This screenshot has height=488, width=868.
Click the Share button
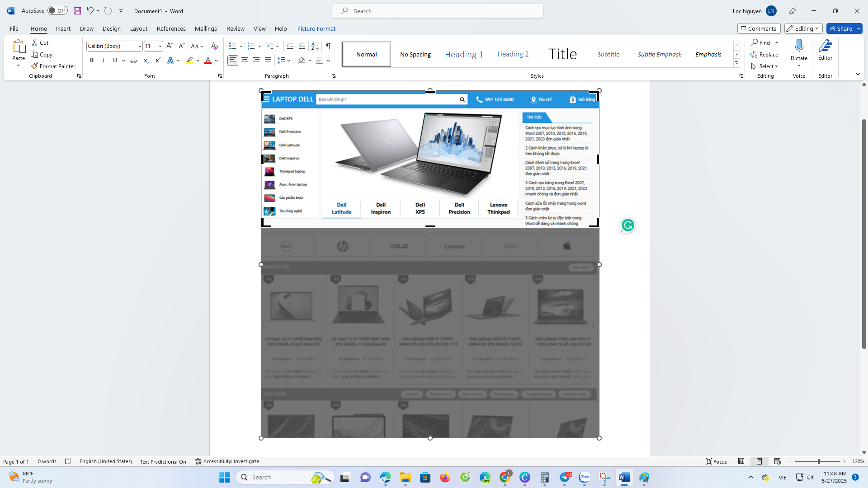click(x=840, y=28)
